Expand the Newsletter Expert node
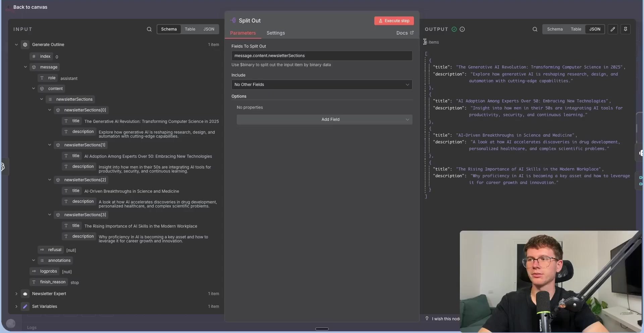The image size is (644, 333). click(x=16, y=294)
